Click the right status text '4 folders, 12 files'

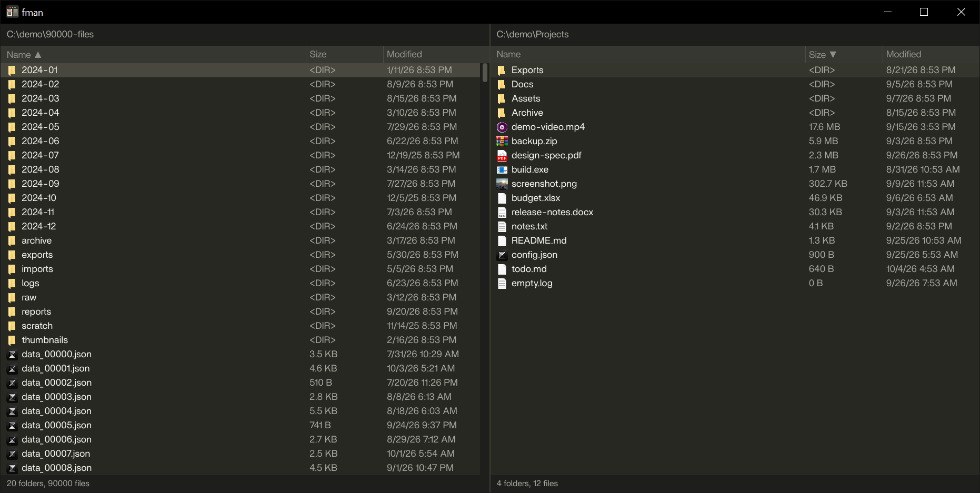point(527,484)
